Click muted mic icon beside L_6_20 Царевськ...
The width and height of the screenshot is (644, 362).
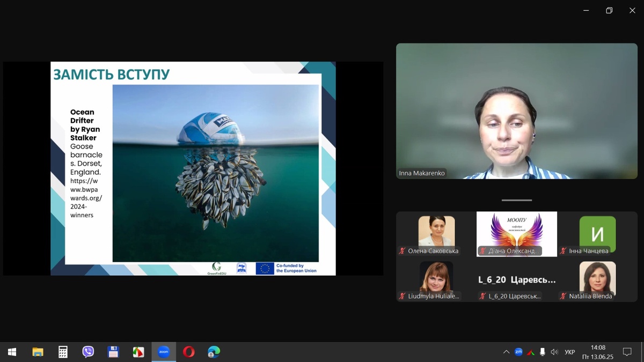(x=482, y=296)
